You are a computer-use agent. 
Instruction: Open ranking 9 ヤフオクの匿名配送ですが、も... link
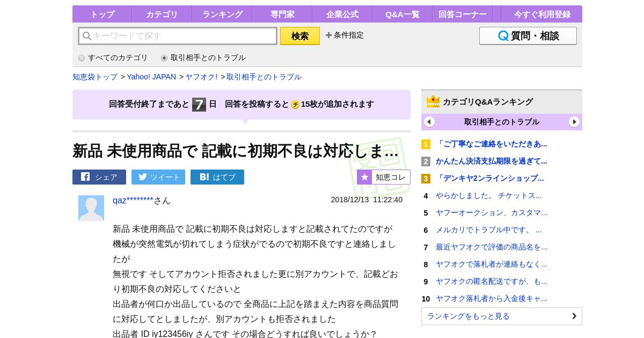click(x=492, y=281)
